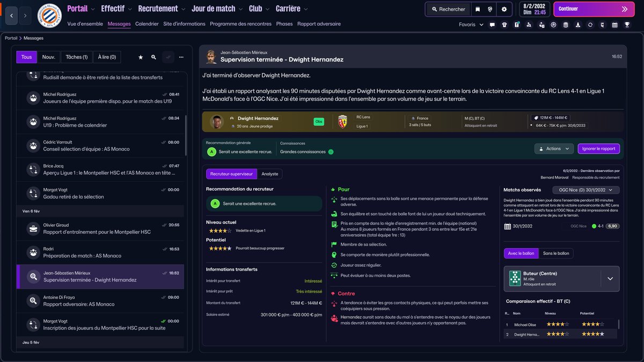The width and height of the screenshot is (644, 362).
Task: Open the clipboard icon favorites shortcut
Action: pyautogui.click(x=517, y=25)
